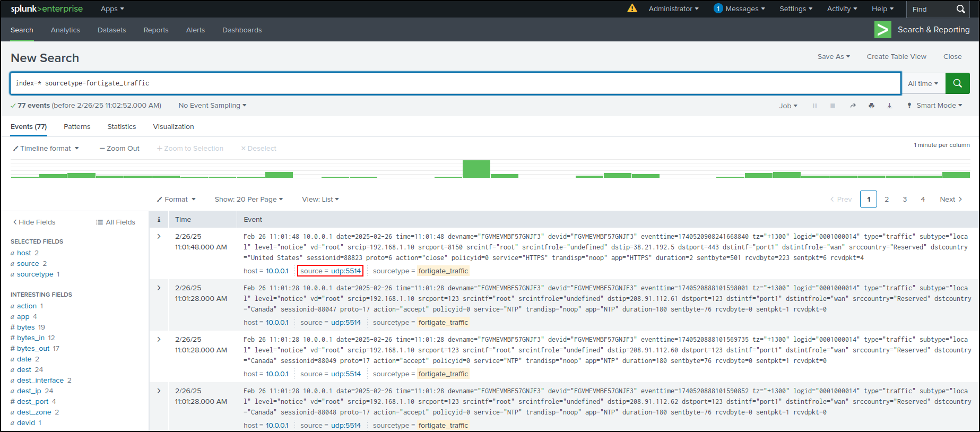Go to the Reports nav tab
Image resolution: width=980 pixels, height=432 pixels.
click(x=156, y=30)
